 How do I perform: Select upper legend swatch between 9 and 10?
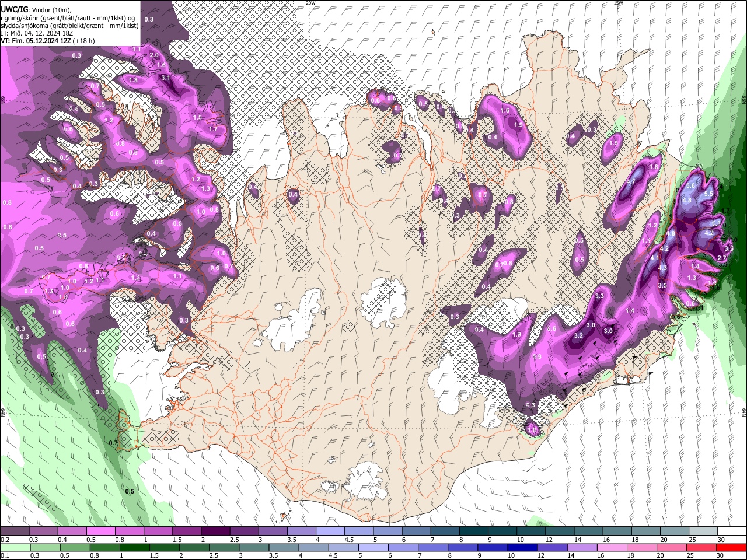click(x=502, y=531)
